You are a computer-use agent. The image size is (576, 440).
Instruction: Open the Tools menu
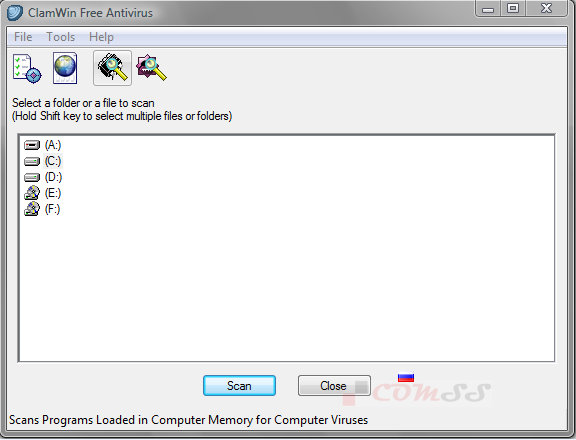click(x=61, y=37)
